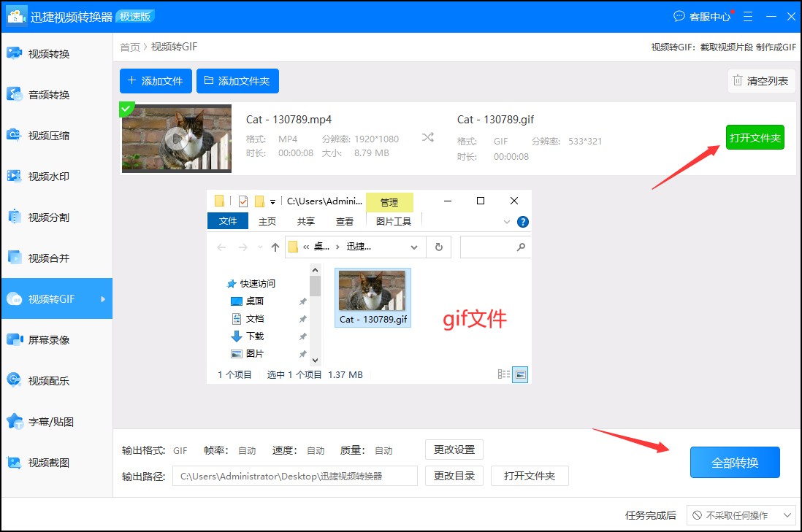
Task: Switch to the 主页 tab in Explorer
Action: (x=267, y=220)
